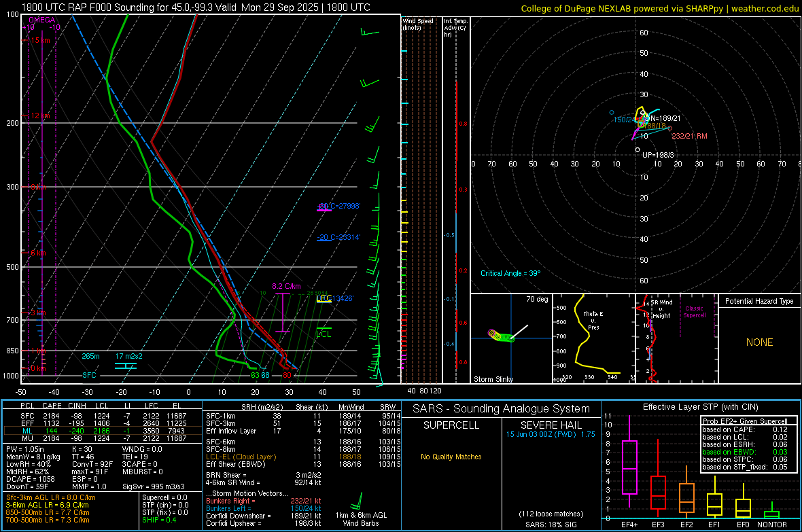This screenshot has height=532, width=802.
Task: Click the sounding title for 45.0,-99.3
Action: click(196, 7)
